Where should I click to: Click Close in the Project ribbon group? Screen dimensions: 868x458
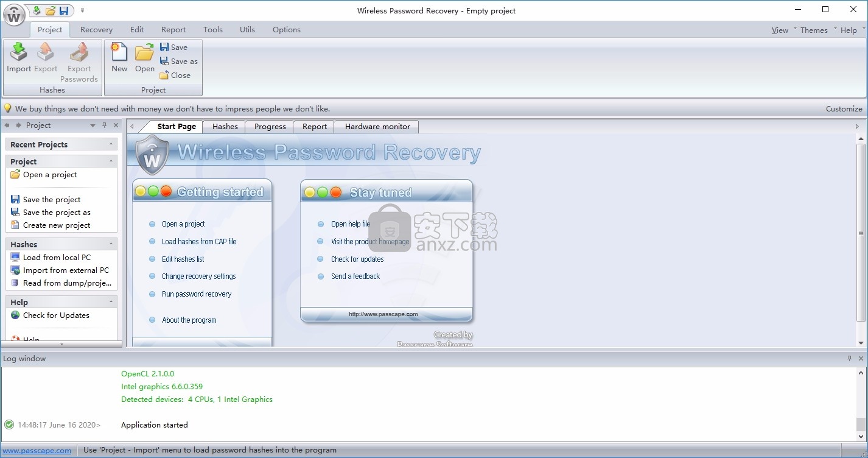click(175, 75)
